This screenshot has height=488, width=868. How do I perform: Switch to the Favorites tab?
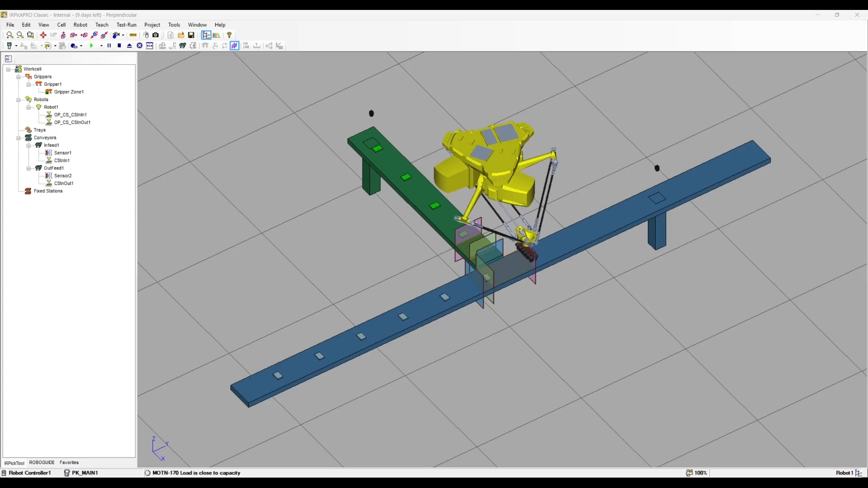[69, 462]
